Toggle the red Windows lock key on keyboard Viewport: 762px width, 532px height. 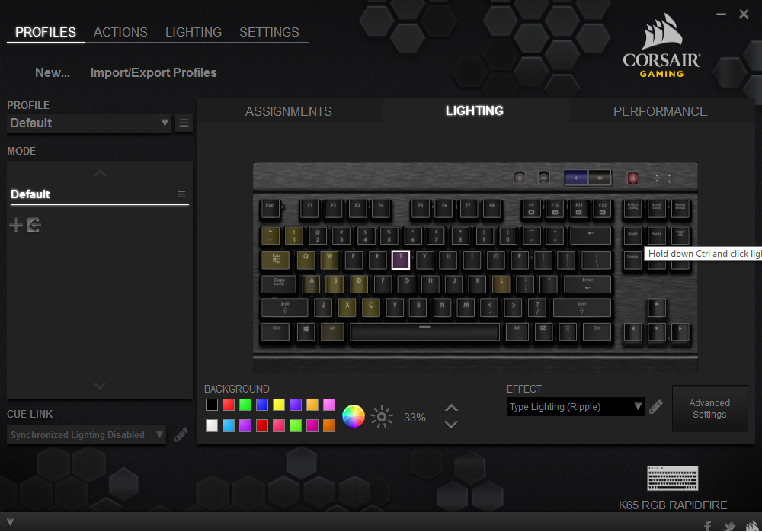click(632, 178)
